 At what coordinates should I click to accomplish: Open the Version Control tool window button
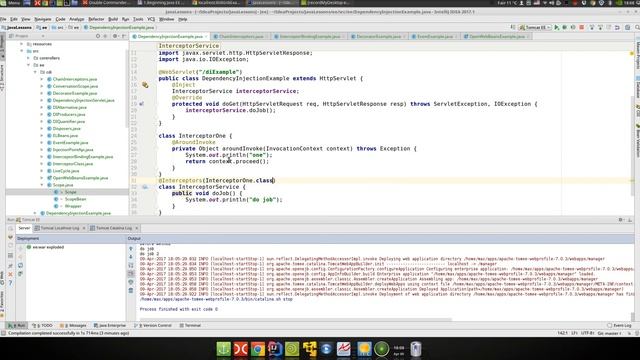[x=153, y=325]
